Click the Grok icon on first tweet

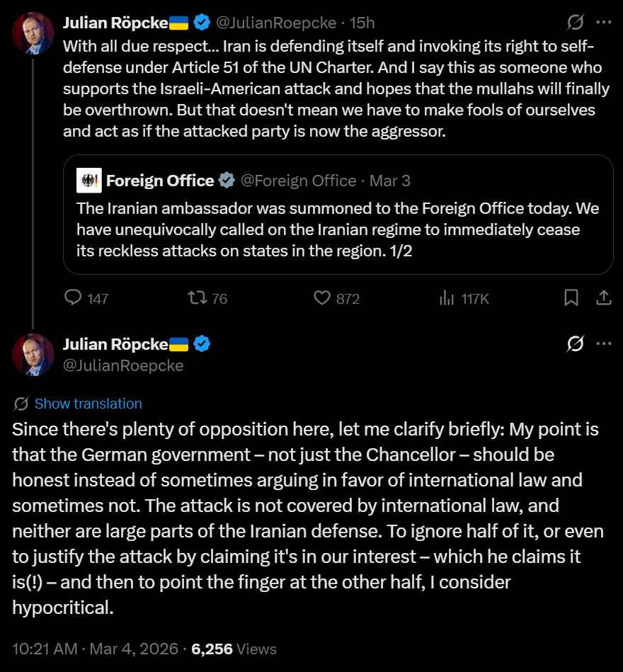[576, 23]
